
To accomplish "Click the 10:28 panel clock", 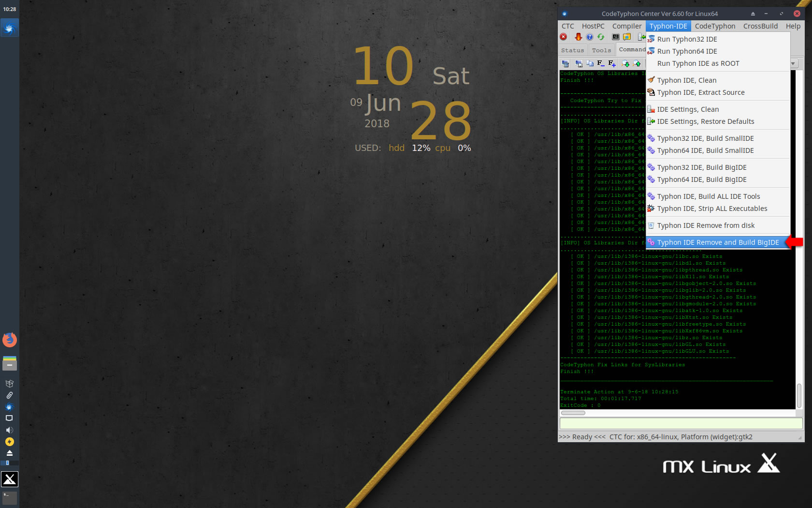I will [x=9, y=9].
